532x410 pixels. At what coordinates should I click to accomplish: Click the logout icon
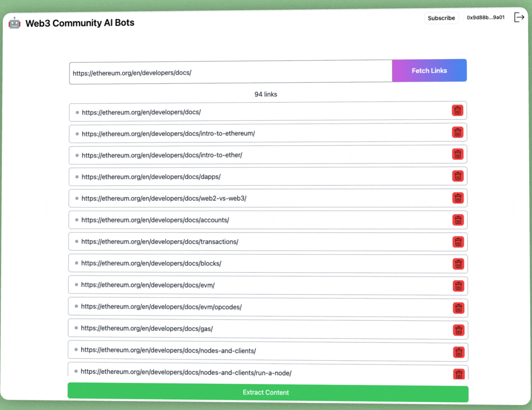point(519,17)
